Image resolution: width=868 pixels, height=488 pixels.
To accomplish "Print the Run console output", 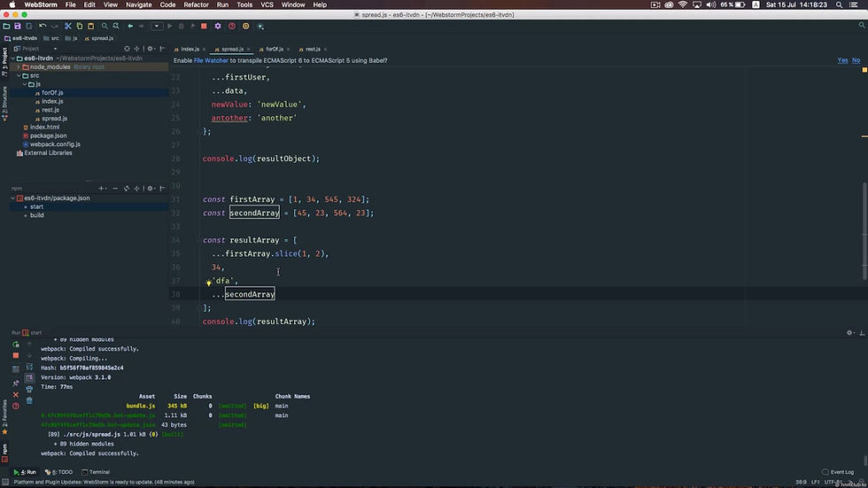I will coord(29,389).
